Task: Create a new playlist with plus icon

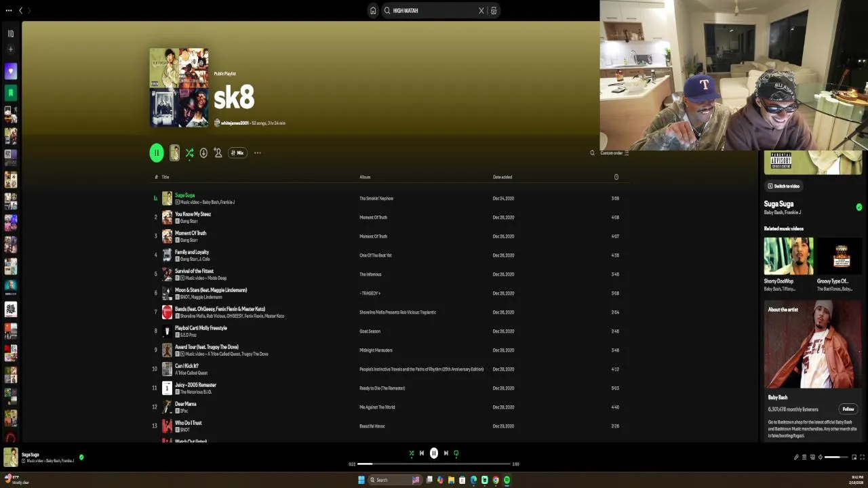Action: pyautogui.click(x=10, y=49)
